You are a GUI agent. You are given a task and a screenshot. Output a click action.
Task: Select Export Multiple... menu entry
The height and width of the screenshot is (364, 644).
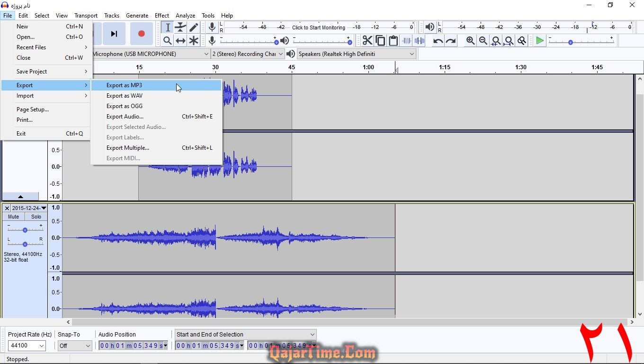coord(128,148)
